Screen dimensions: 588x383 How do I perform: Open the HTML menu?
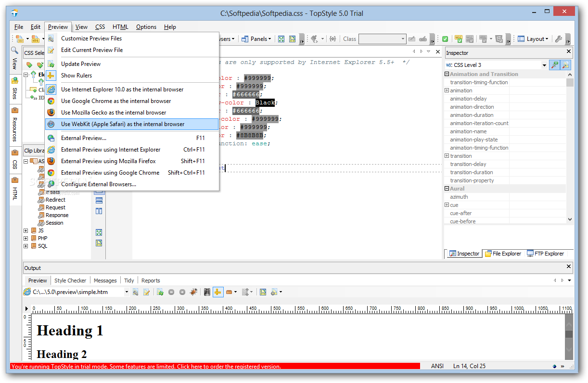click(120, 27)
